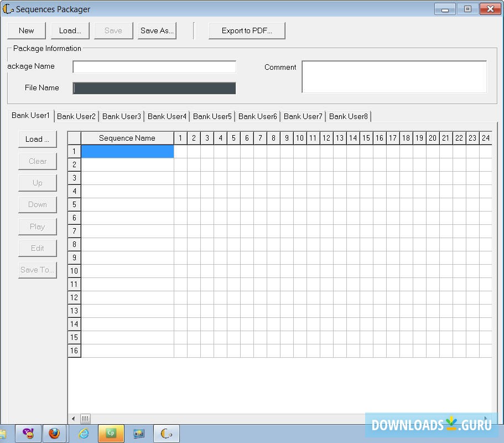Click column header 12

(x=326, y=138)
